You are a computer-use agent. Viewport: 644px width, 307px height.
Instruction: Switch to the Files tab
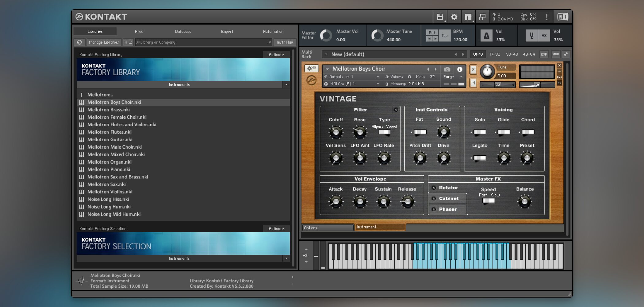pyautogui.click(x=139, y=32)
